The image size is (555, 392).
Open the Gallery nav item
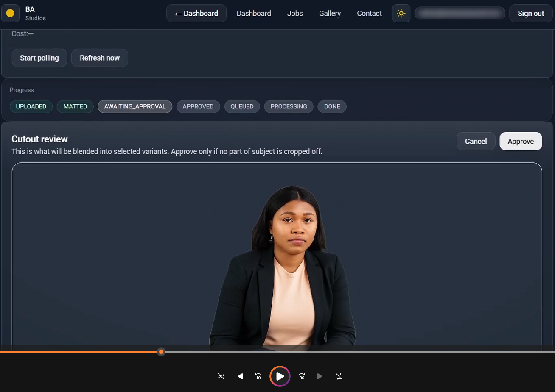[x=330, y=13]
